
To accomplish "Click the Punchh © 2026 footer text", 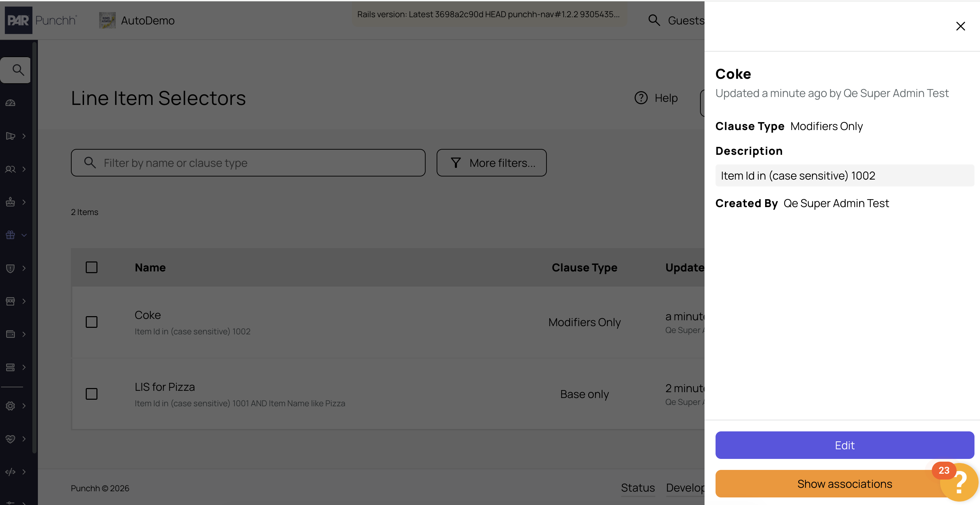I will tap(100, 488).
